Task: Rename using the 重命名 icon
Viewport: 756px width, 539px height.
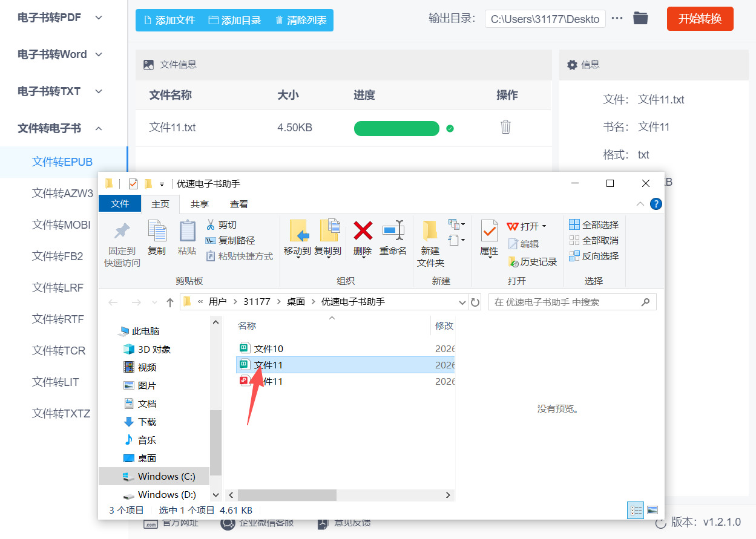Action: click(393, 239)
